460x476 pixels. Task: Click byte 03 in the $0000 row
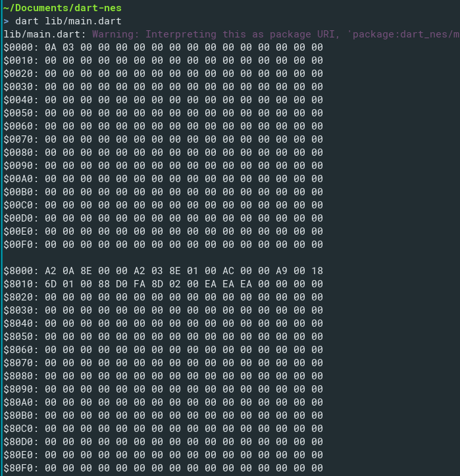68,47
